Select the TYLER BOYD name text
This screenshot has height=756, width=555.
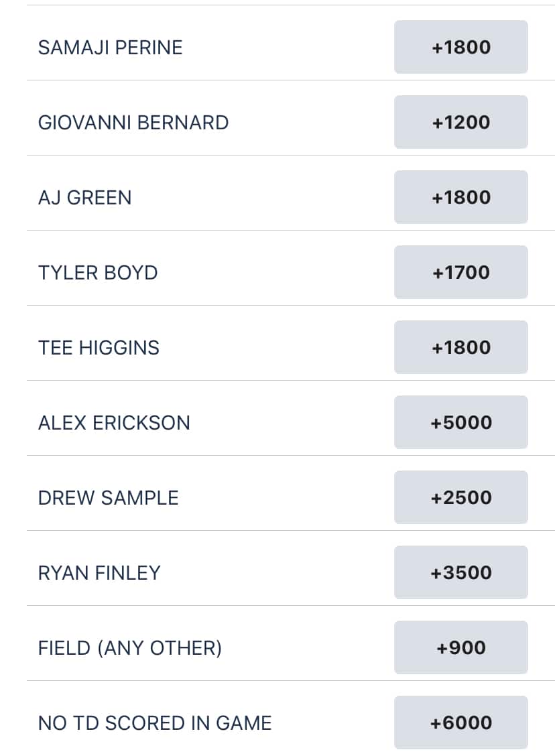[x=98, y=273]
